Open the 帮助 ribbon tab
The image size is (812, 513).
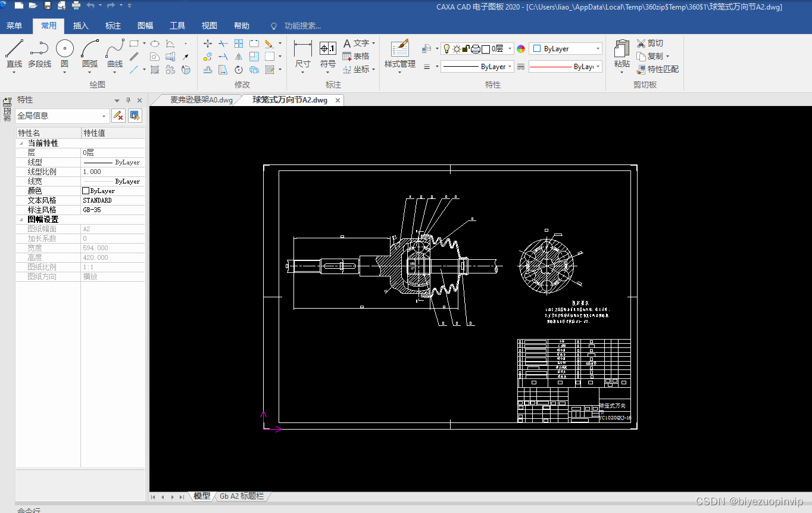point(242,26)
